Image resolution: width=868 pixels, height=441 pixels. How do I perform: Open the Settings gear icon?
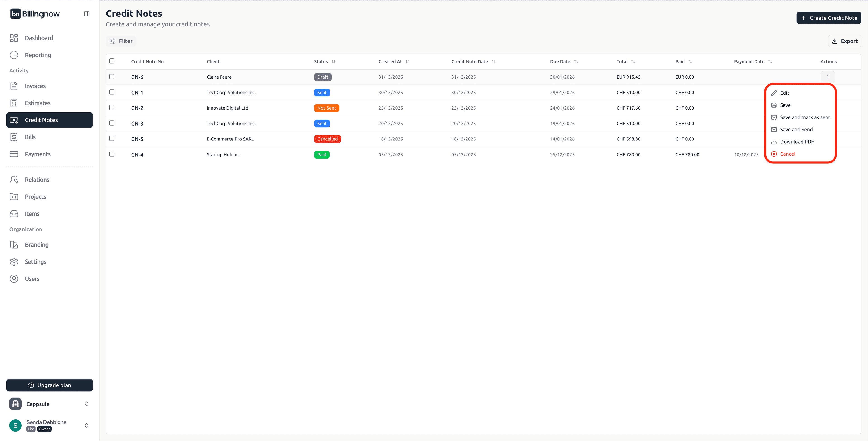tap(14, 261)
